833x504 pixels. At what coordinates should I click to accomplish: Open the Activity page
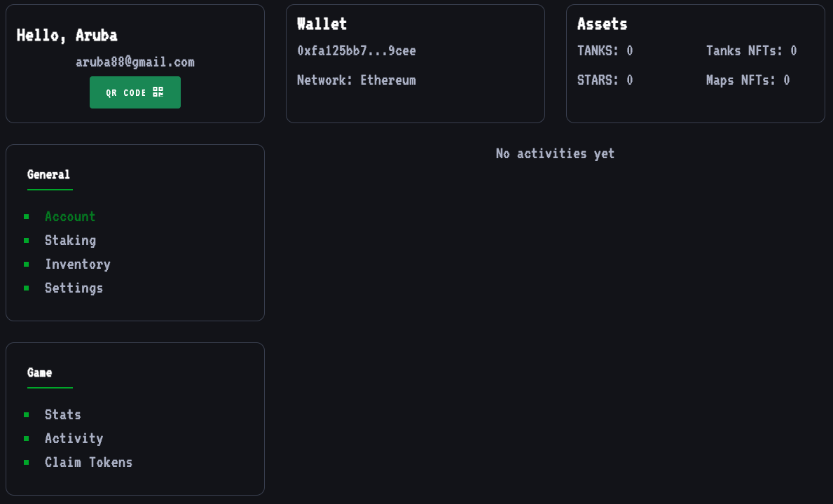tap(74, 438)
